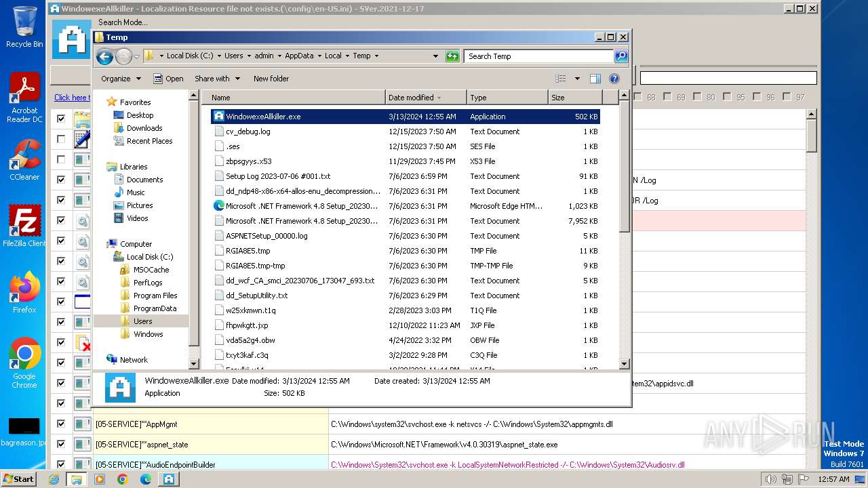The width and height of the screenshot is (868, 488).
Task: Select Microsoft .NET Framework Edge HTML file
Action: (x=405, y=206)
